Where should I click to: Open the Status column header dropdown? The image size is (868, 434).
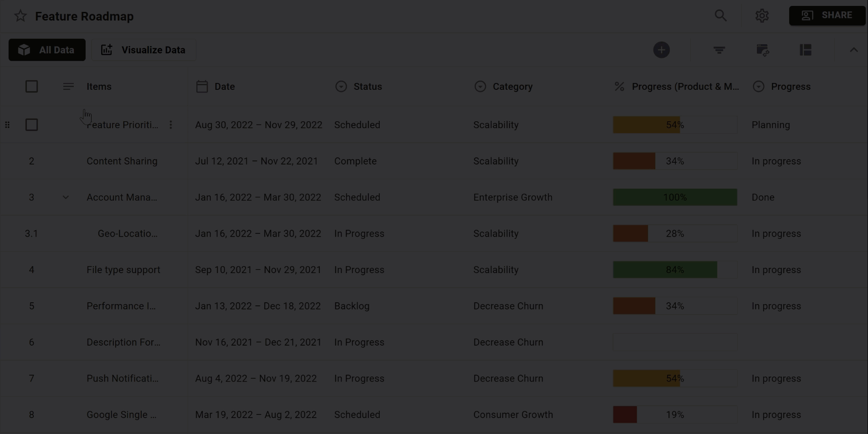tap(341, 86)
